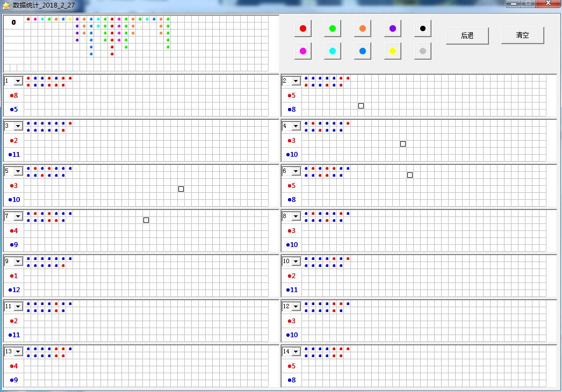Open the dropdown for panel 1
The height and width of the screenshot is (392, 562).
pyautogui.click(x=18, y=81)
